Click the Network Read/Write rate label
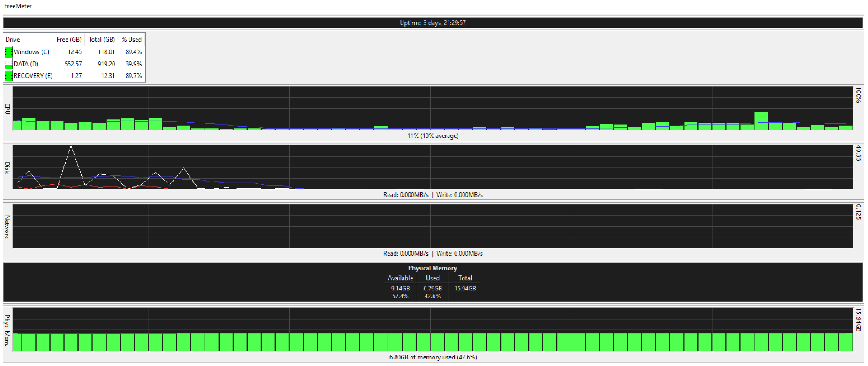Screen dimensions: 868x366 click(433, 253)
